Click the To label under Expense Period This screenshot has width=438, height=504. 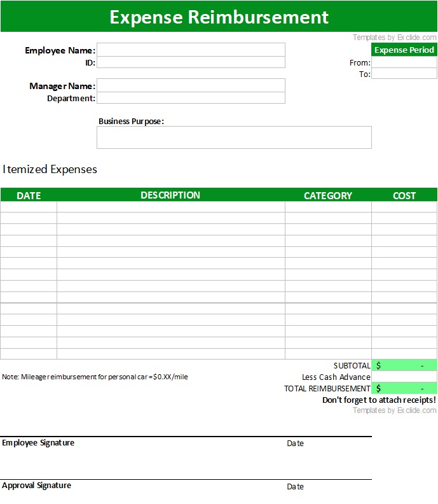[365, 74]
